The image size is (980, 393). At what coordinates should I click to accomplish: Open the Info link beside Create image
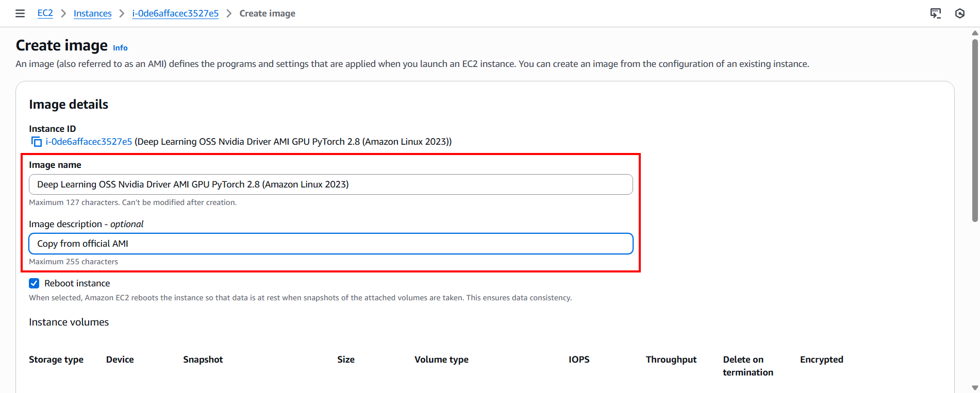[120, 48]
